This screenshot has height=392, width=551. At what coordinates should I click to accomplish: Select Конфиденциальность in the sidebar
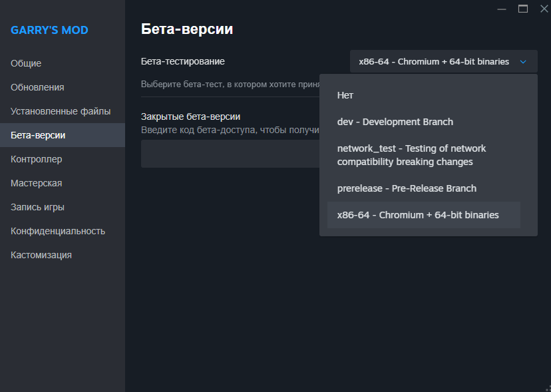pos(58,231)
